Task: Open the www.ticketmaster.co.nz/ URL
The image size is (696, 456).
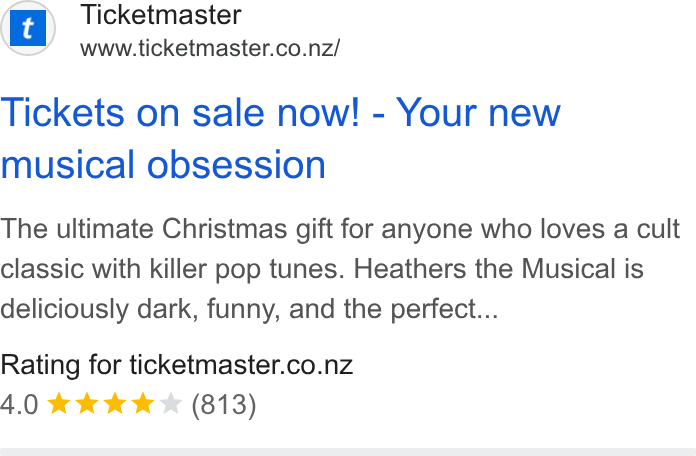Action: click(210, 48)
